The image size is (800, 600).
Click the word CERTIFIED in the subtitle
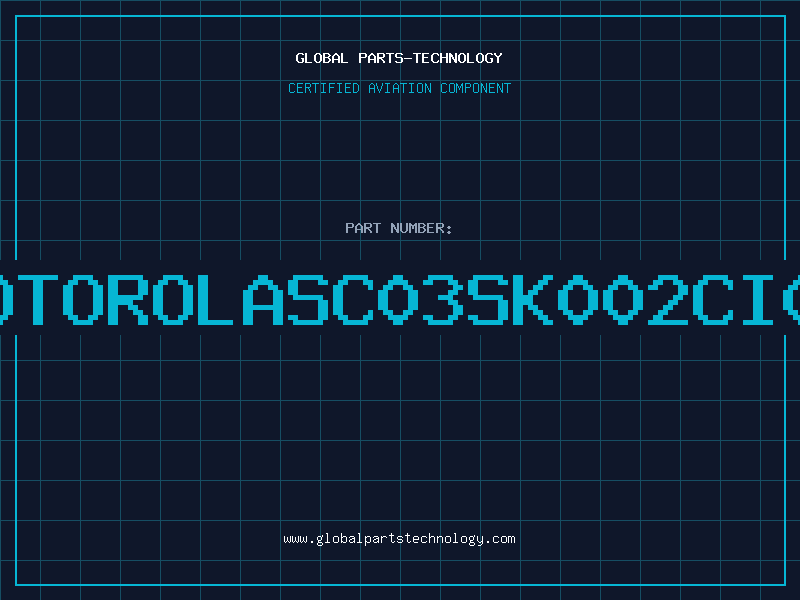coord(324,88)
